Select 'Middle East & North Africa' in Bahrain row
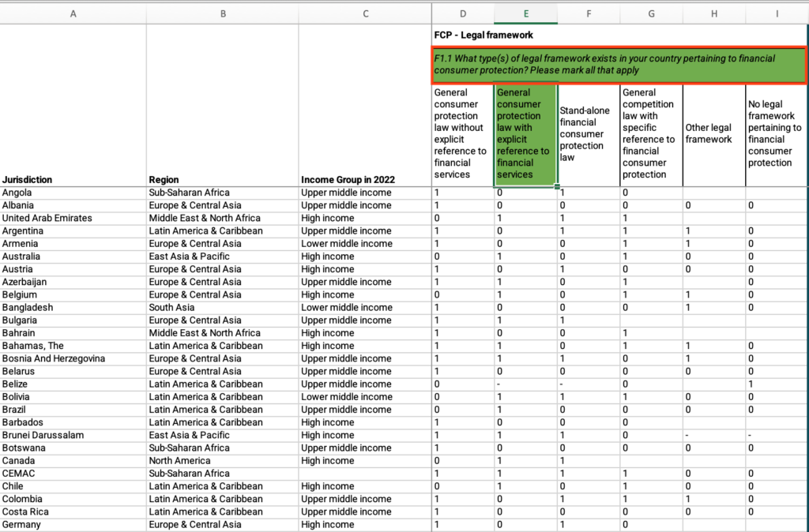This screenshot has width=809, height=532. coord(223,333)
